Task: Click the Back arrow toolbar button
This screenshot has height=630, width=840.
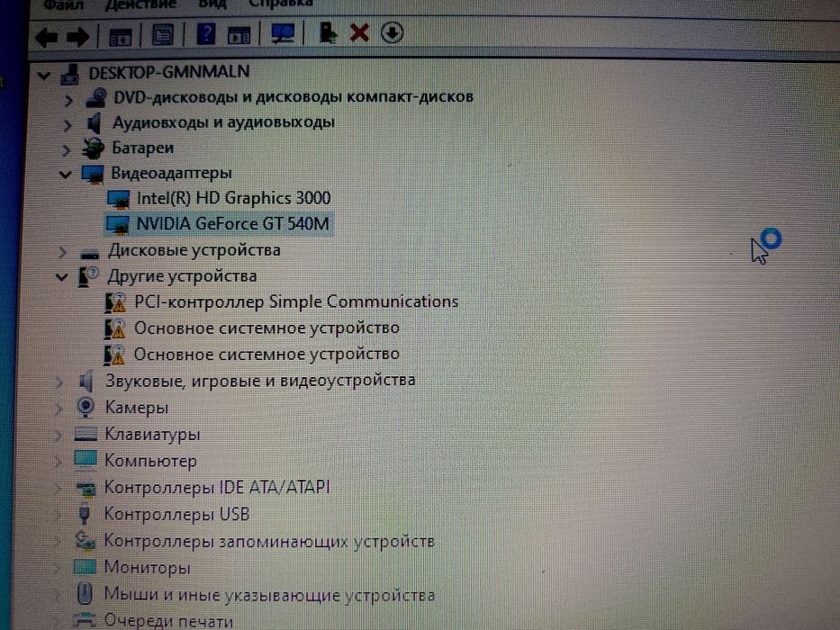Action: coord(47,37)
